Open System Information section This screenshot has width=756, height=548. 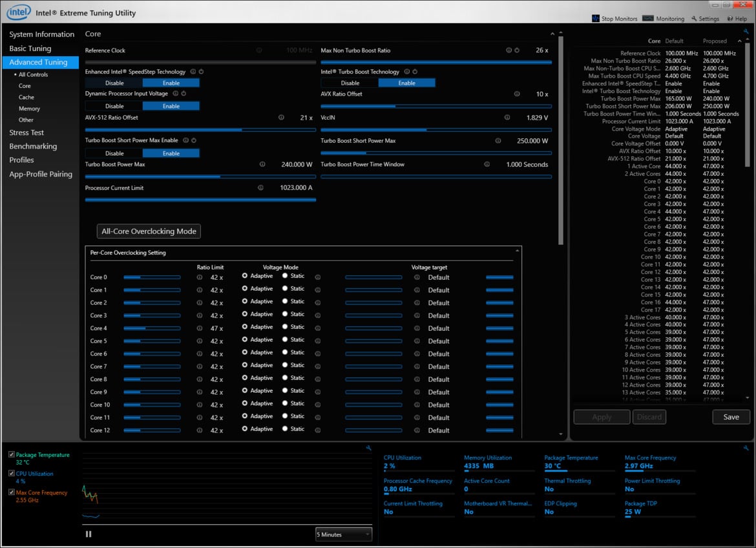click(x=42, y=34)
